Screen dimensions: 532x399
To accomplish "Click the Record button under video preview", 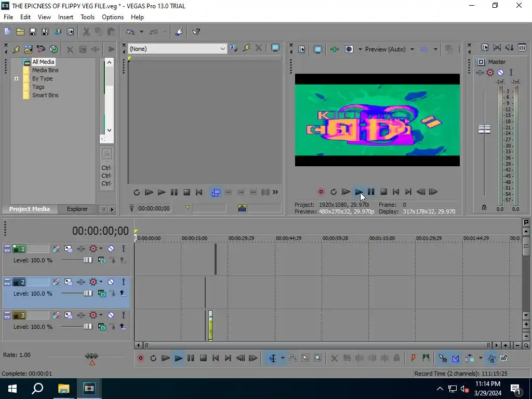I will (321, 192).
